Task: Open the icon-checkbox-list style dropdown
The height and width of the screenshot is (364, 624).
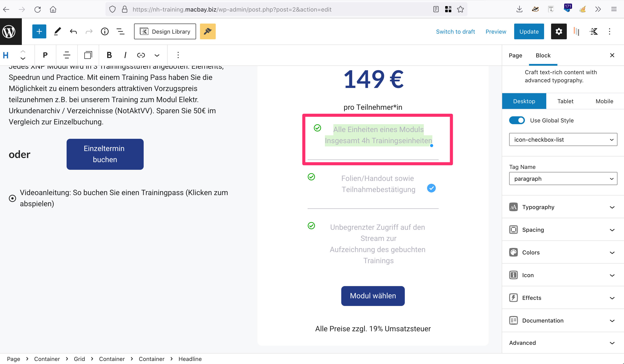Action: point(563,140)
